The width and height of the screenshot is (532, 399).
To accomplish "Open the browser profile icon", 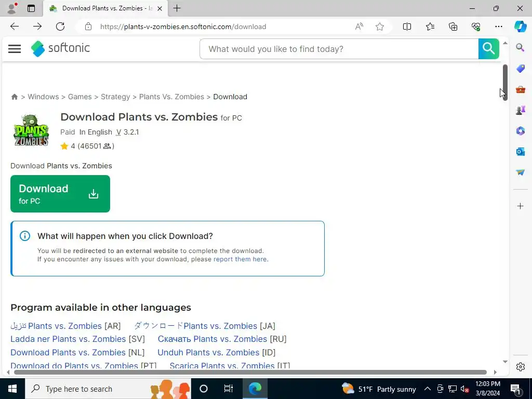I will tap(12, 8).
